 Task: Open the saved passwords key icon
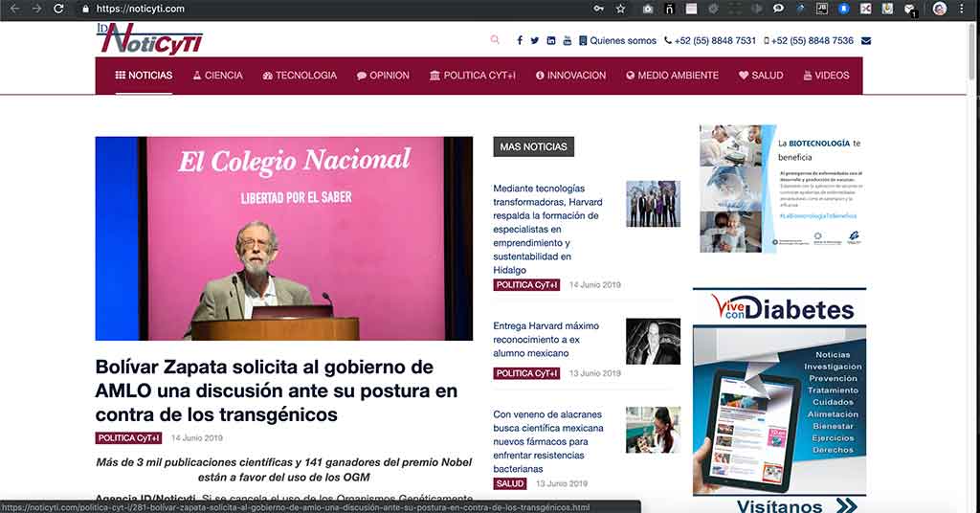point(599,9)
